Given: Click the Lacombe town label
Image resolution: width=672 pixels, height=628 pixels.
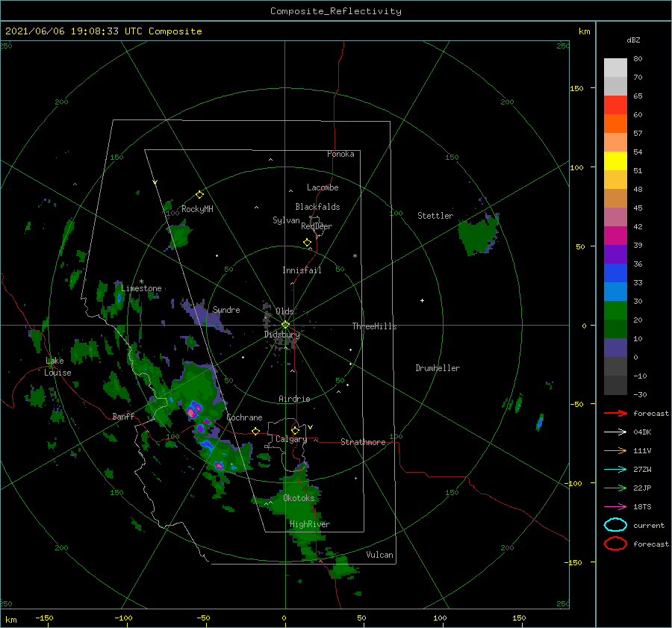Looking at the screenshot, I should pyautogui.click(x=323, y=187).
